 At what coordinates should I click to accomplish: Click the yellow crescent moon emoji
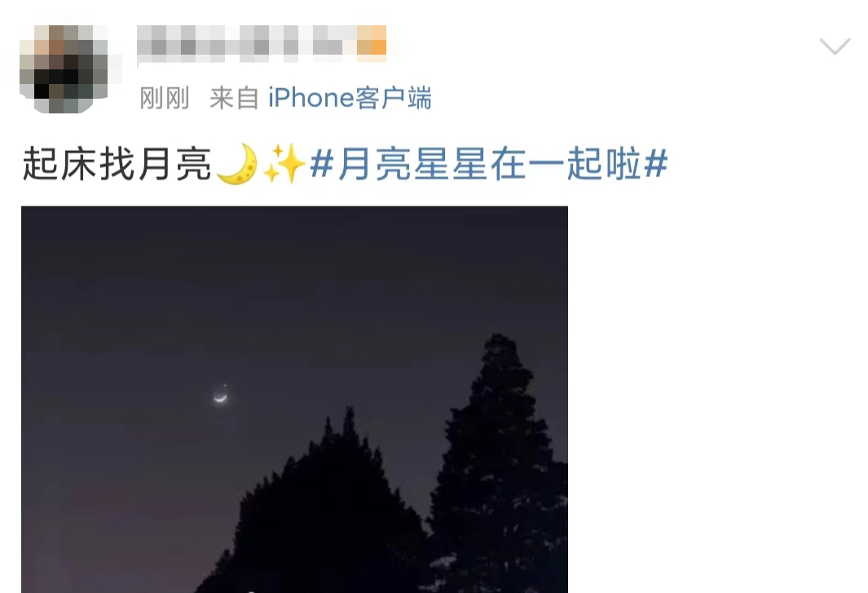(x=237, y=163)
